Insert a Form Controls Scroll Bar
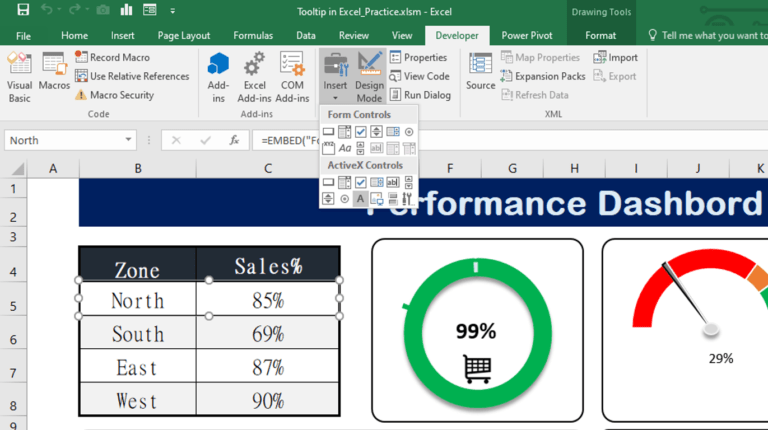The image size is (768, 430). click(x=360, y=148)
